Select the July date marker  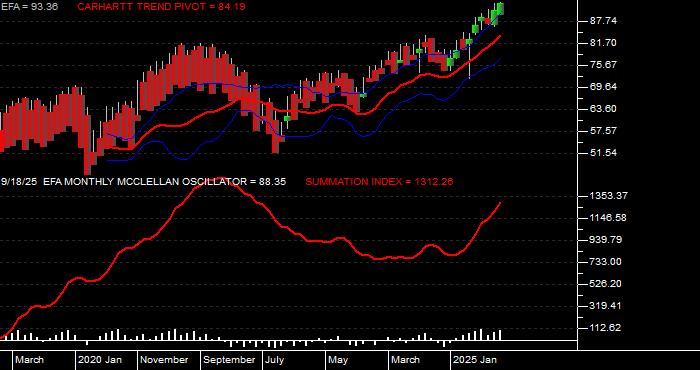click(x=275, y=360)
